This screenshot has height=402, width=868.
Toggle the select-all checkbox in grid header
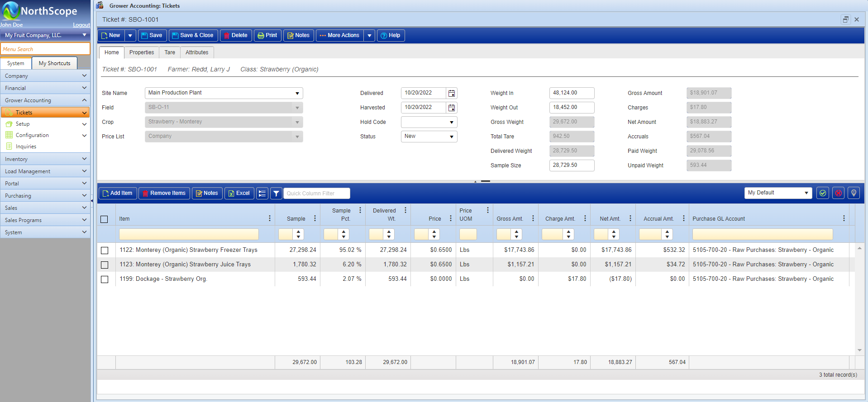[104, 219]
